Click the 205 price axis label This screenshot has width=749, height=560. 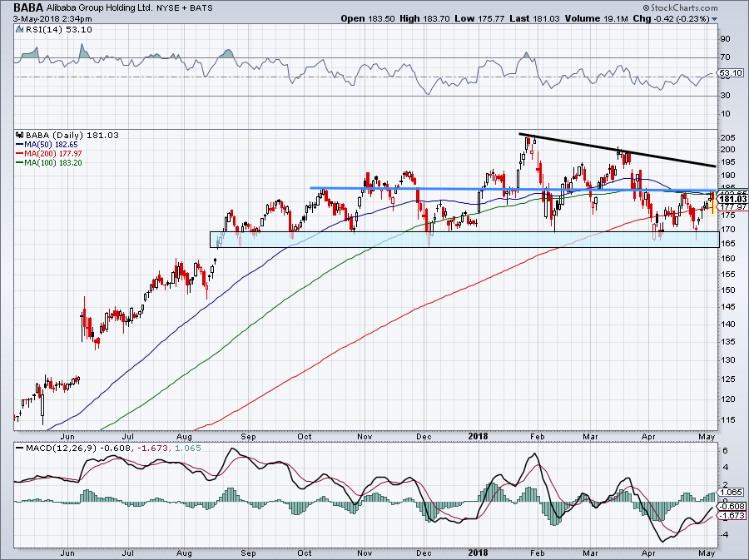coord(728,138)
